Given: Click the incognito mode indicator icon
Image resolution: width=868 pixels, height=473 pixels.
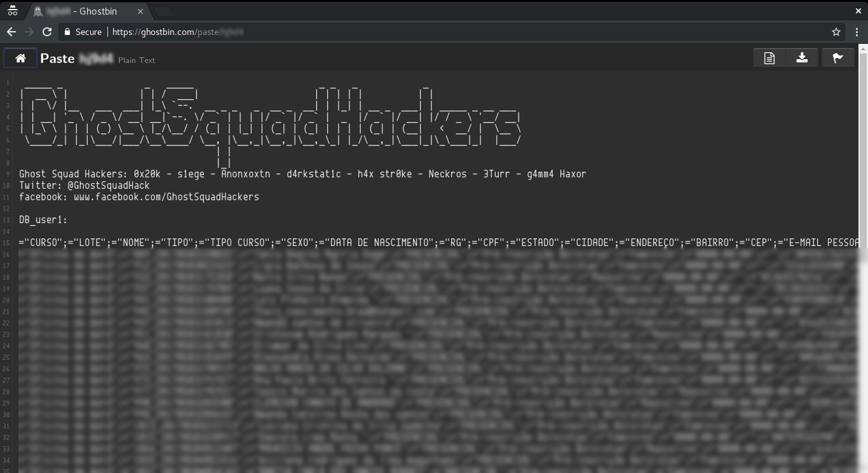Looking at the screenshot, I should 12,11.
